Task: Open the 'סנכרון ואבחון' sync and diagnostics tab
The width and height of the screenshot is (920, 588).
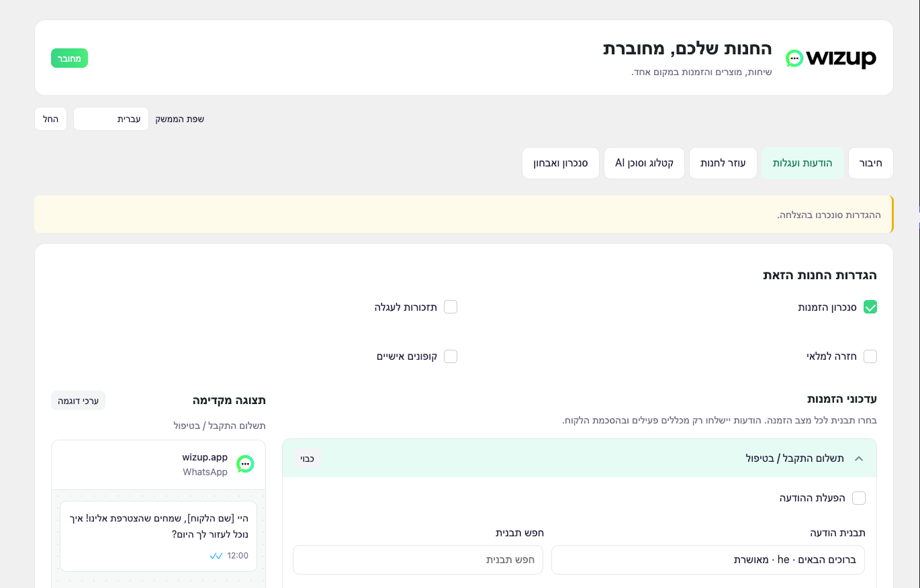Action: [x=561, y=163]
